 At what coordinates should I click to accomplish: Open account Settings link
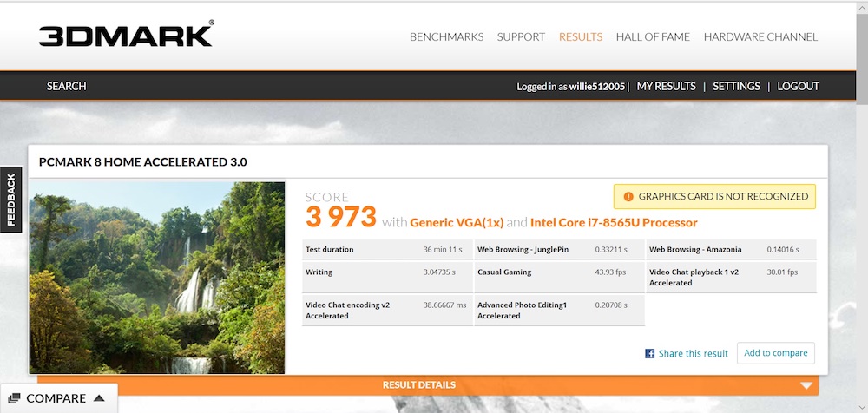(736, 86)
